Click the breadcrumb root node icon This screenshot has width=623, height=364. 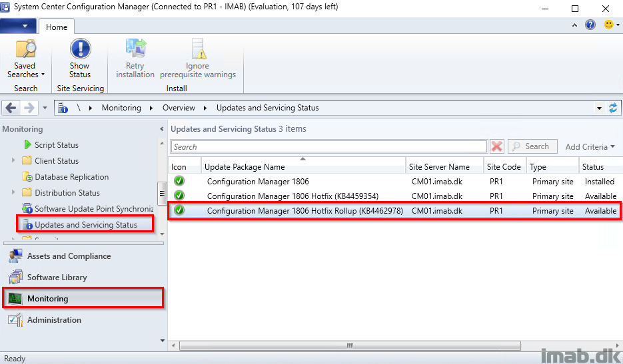click(63, 108)
